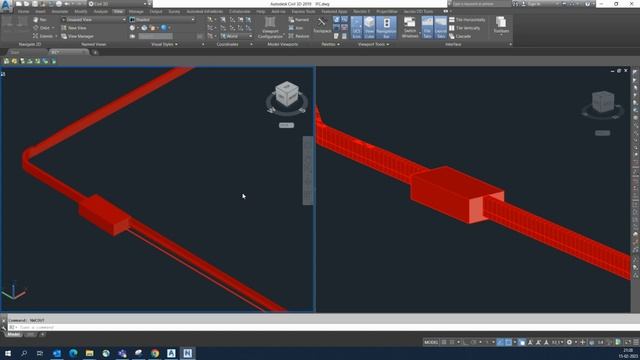Click the ViewCube in left viewport
The height and width of the screenshot is (360, 640).
pyautogui.click(x=287, y=93)
